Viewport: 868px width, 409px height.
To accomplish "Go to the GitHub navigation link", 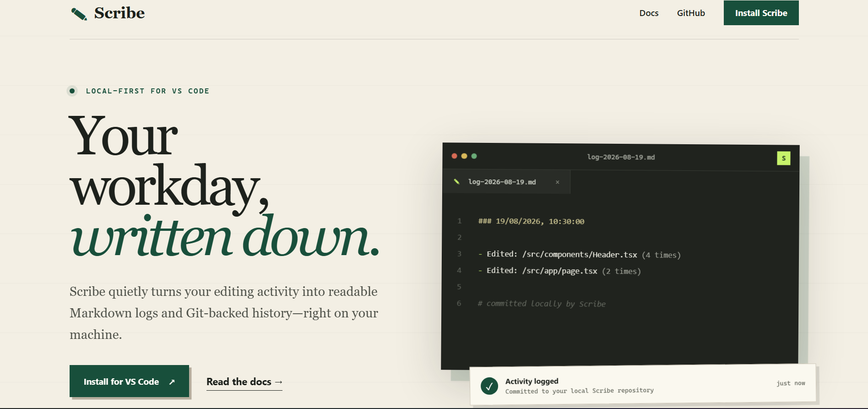I will pyautogui.click(x=691, y=13).
